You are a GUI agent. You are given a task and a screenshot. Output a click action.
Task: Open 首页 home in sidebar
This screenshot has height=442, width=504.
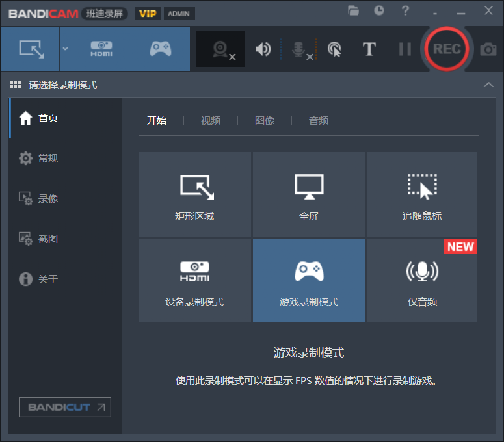(66, 118)
